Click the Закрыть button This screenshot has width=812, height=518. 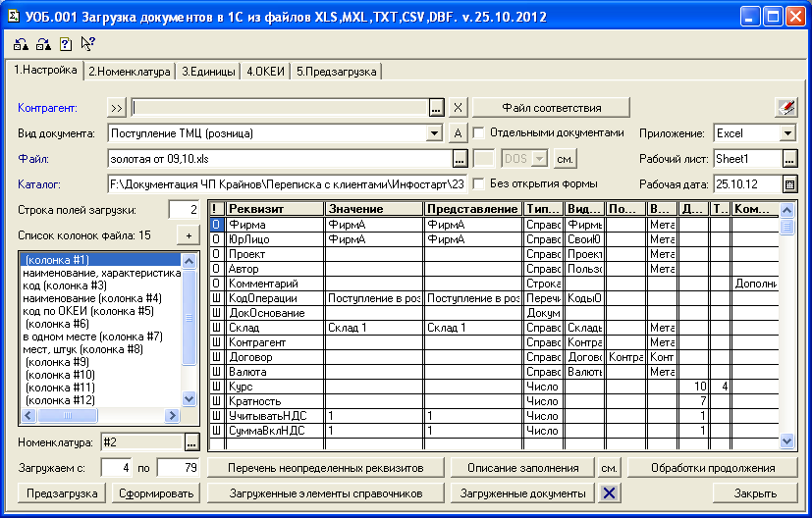756,493
